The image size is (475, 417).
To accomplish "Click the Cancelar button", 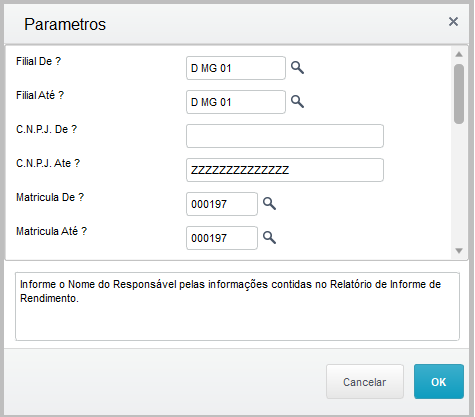I will pyautogui.click(x=365, y=382).
